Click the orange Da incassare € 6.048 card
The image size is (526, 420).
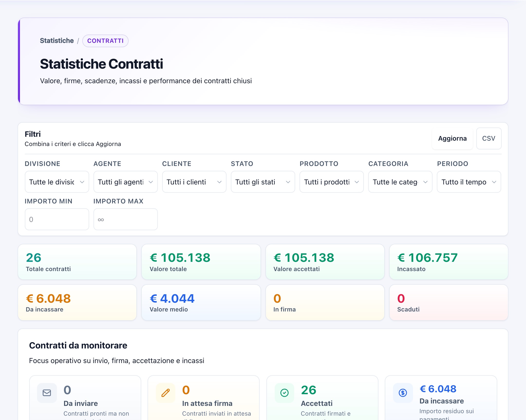click(x=77, y=302)
